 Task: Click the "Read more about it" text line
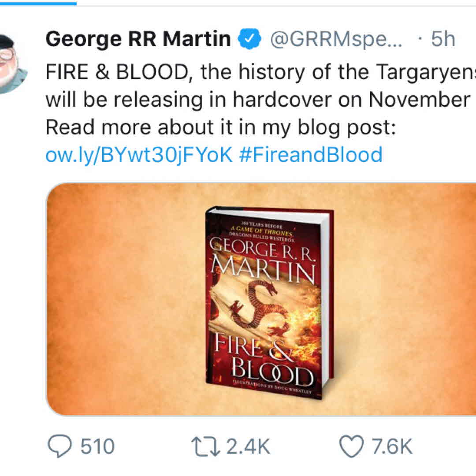(221, 127)
